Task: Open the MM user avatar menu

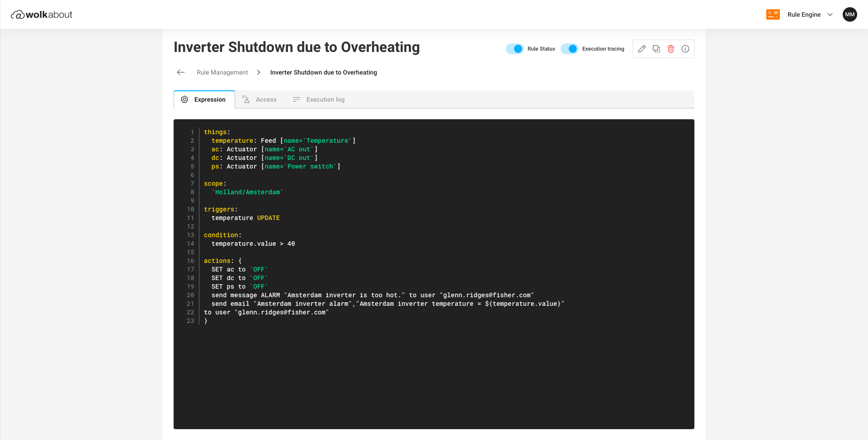Action: 849,14
